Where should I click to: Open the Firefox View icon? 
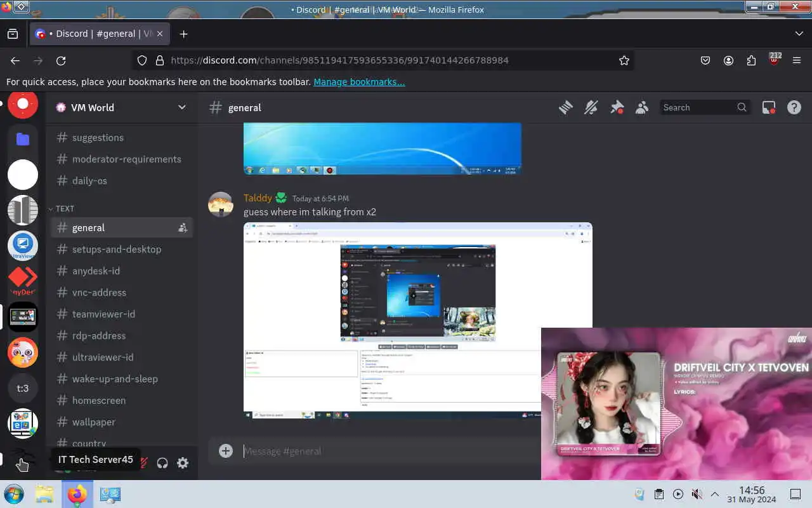click(13, 34)
